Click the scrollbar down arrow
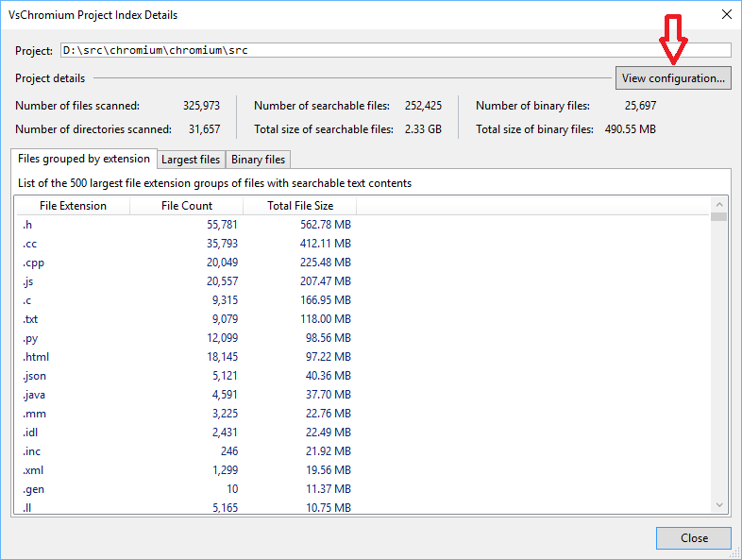The image size is (742, 560). 719,505
